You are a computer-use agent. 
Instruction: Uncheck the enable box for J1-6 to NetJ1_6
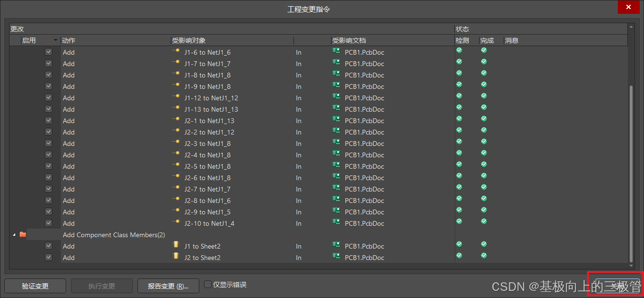(49, 52)
